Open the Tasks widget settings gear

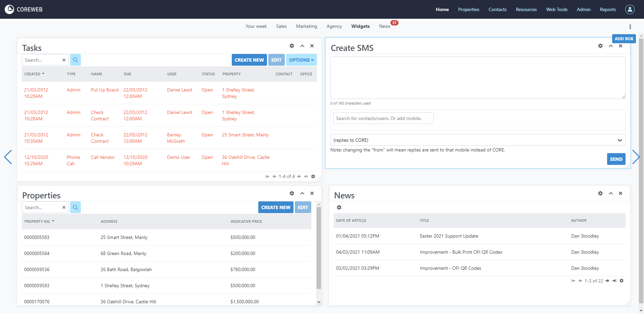click(291, 46)
